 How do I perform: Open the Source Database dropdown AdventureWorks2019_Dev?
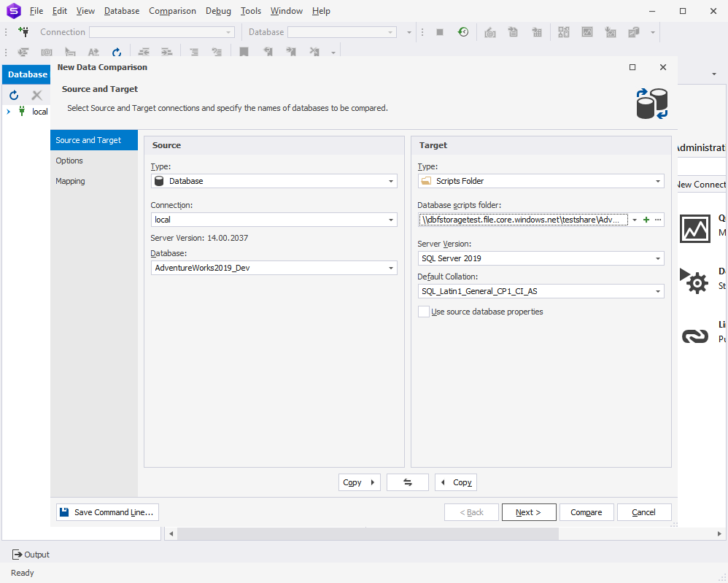(x=274, y=268)
